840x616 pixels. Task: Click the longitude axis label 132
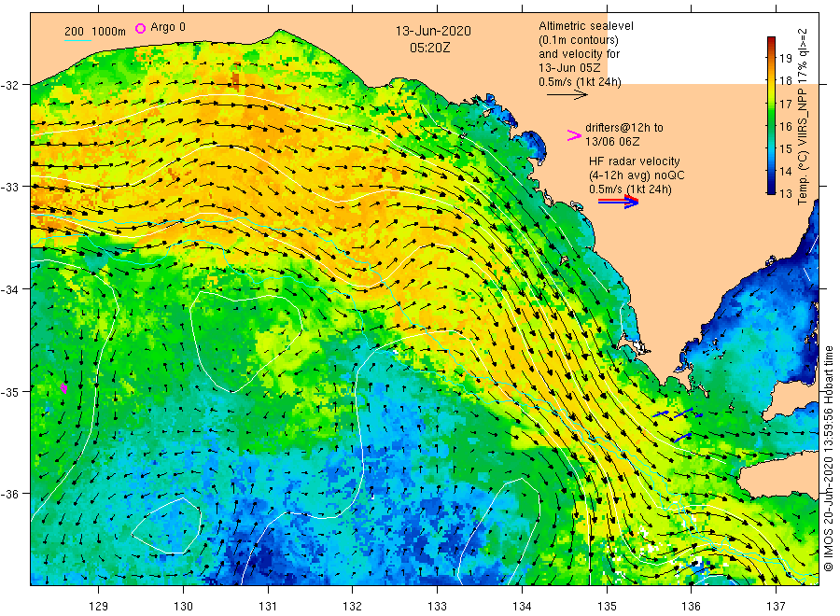(x=353, y=606)
